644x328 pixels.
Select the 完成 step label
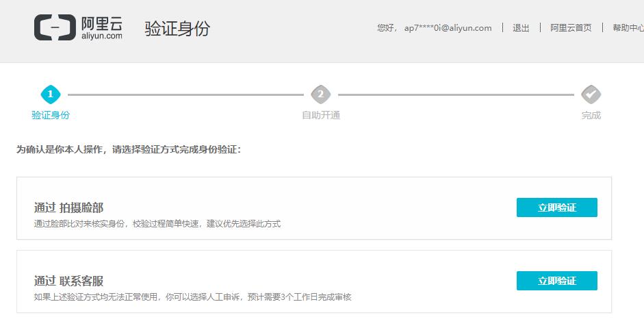[591, 115]
